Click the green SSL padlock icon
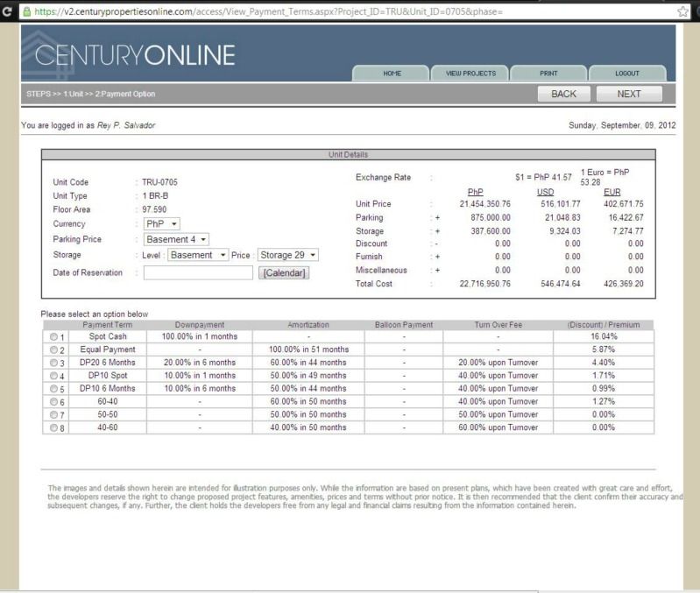Screen dimensions: 700x593 (x=26, y=11)
